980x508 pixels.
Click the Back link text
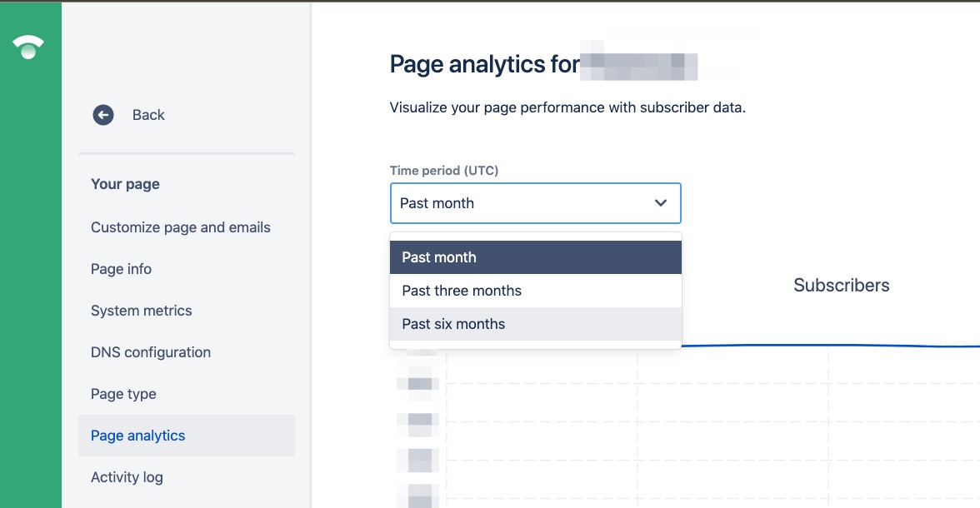pos(148,115)
